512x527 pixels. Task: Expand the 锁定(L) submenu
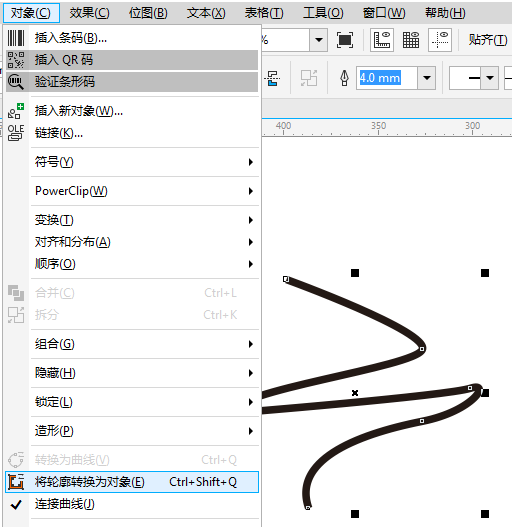(x=132, y=402)
